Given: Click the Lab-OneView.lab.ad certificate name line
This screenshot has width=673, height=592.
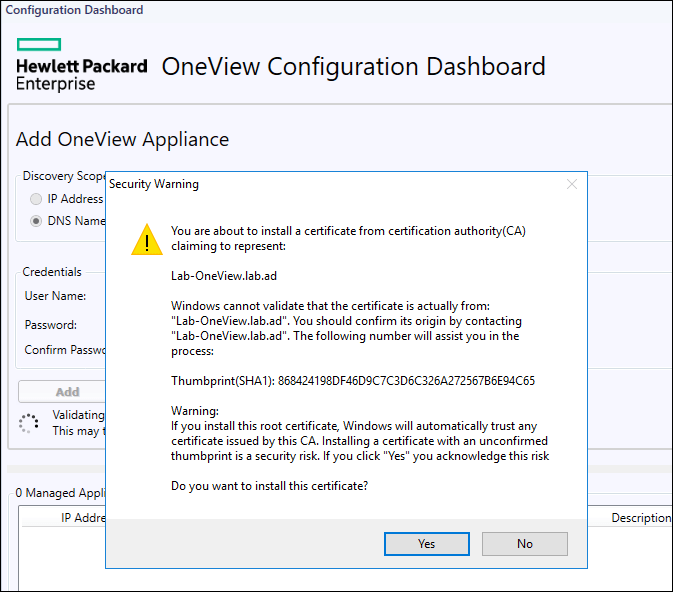Looking at the screenshot, I should [x=224, y=276].
